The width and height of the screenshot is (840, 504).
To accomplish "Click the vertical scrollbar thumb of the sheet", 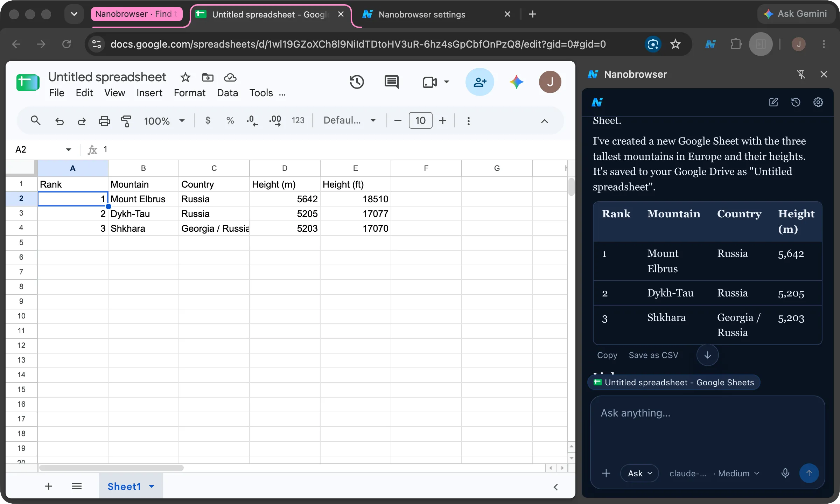I will click(572, 187).
